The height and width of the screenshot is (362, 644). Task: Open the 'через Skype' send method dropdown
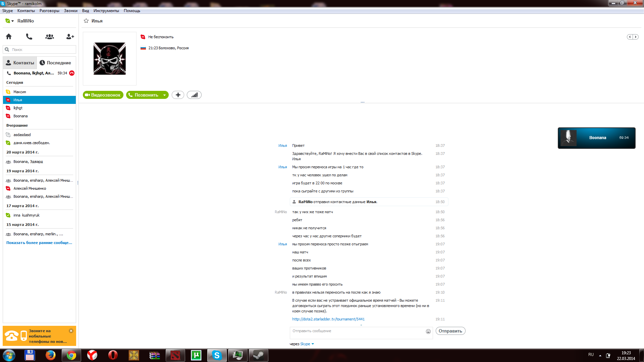click(313, 344)
